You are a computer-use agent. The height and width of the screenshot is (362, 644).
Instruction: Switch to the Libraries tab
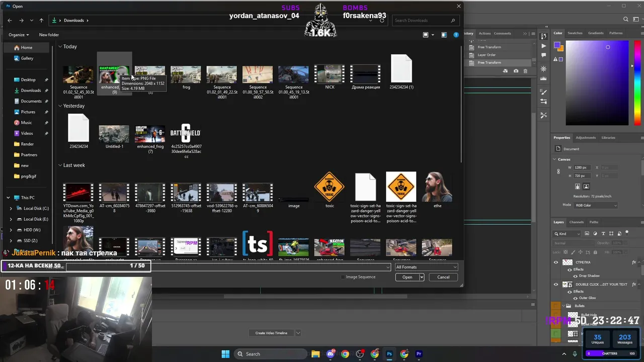[x=608, y=137]
